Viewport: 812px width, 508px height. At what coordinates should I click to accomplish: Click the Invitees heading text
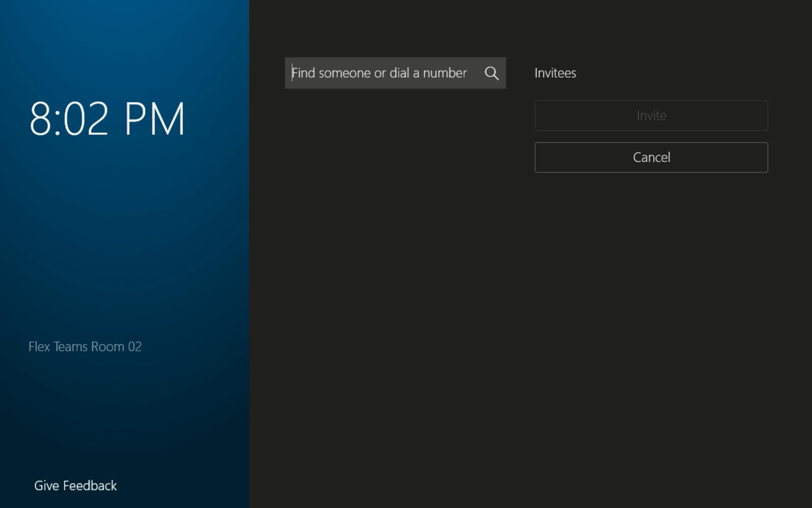(x=555, y=73)
